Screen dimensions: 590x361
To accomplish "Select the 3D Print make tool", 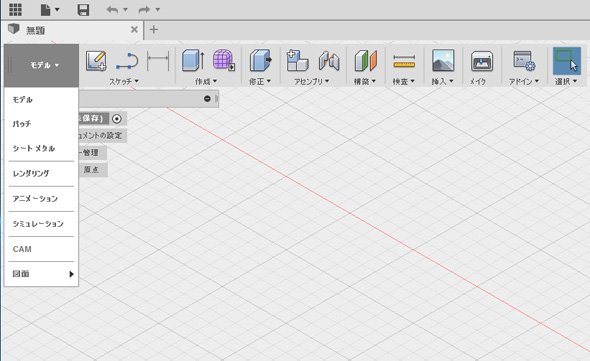I will (482, 61).
